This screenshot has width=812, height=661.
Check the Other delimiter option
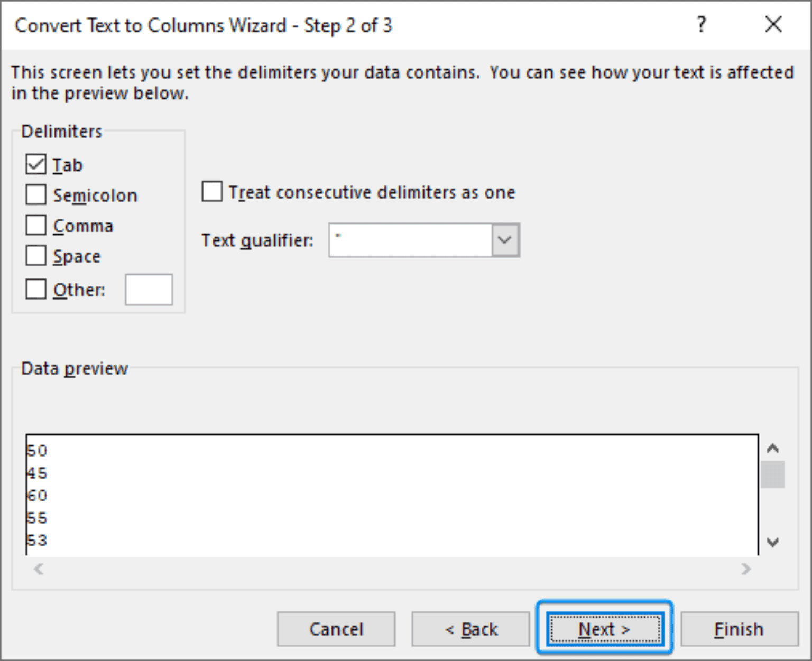point(35,289)
